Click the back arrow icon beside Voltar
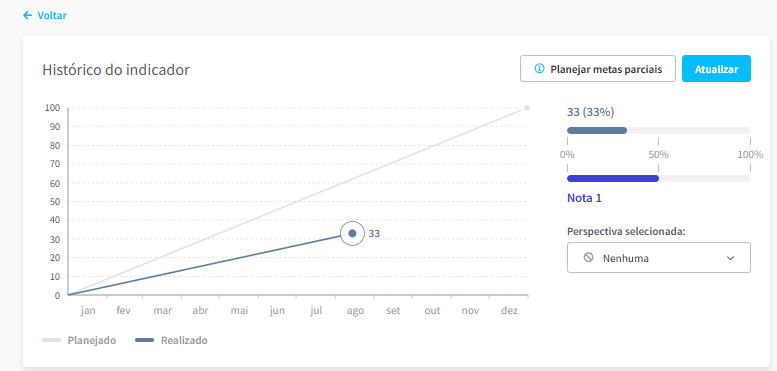The width and height of the screenshot is (777, 371). tap(27, 15)
